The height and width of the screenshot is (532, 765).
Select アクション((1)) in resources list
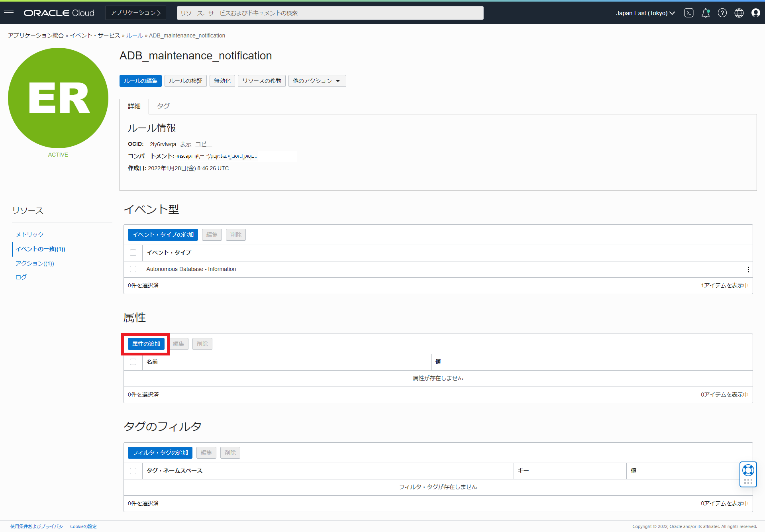coord(35,263)
